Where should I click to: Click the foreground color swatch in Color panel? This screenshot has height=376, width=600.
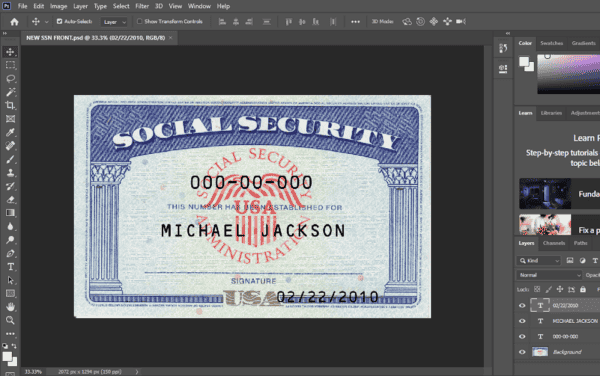point(524,62)
